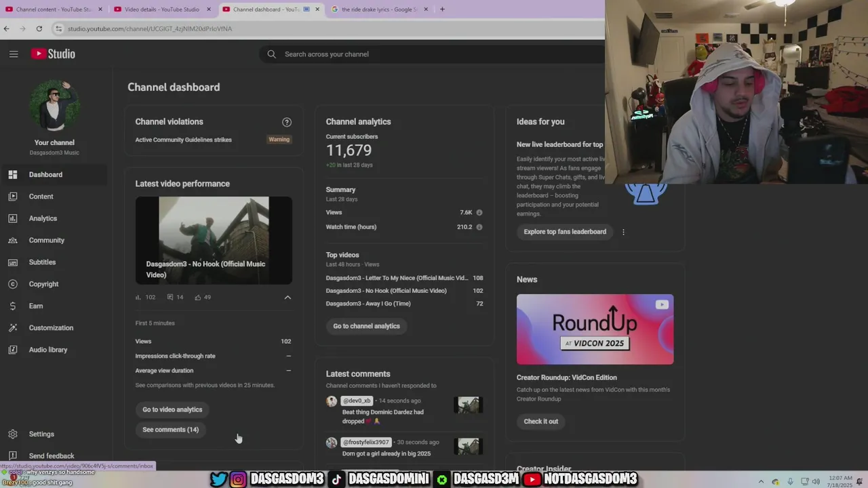868x488 pixels.
Task: Open a new browser tab
Action: point(442,9)
